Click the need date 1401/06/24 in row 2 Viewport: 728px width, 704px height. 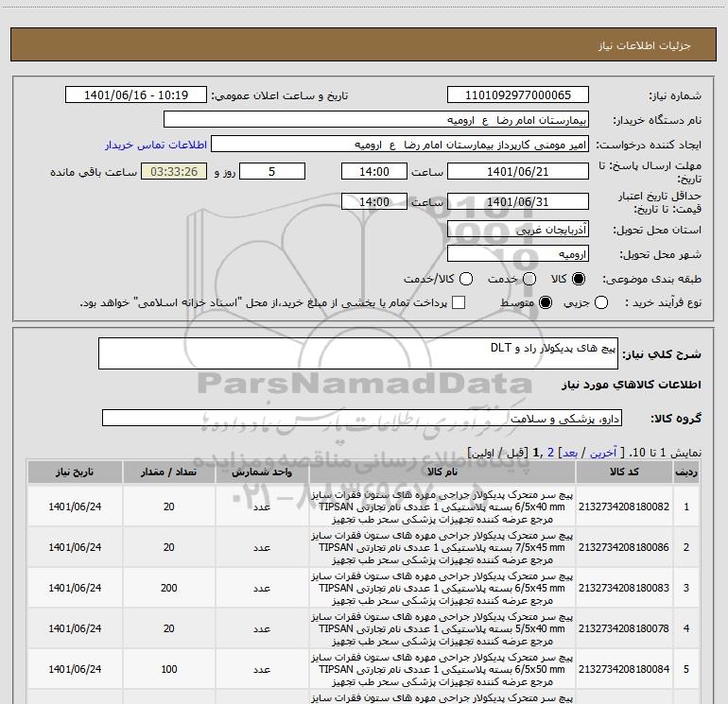pyautogui.click(x=75, y=547)
